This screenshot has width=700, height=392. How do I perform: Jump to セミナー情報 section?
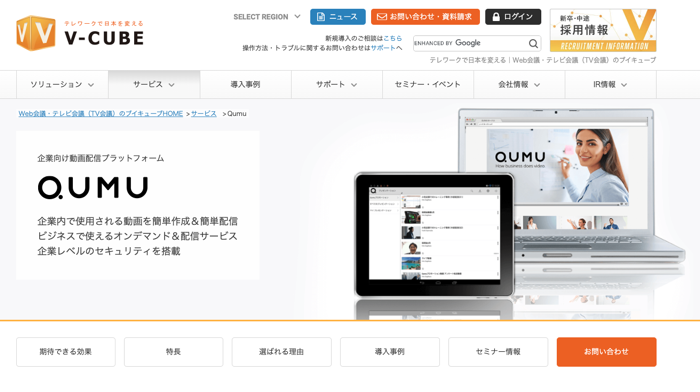click(498, 352)
